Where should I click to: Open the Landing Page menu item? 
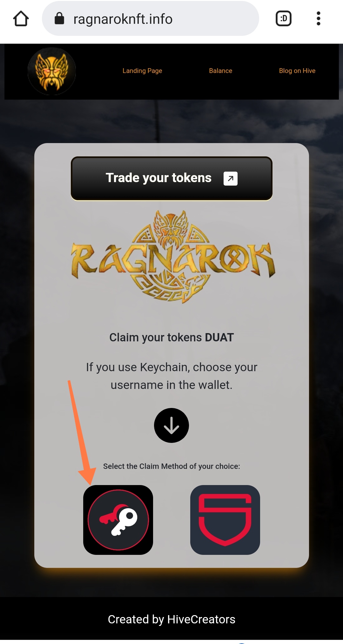[142, 71]
